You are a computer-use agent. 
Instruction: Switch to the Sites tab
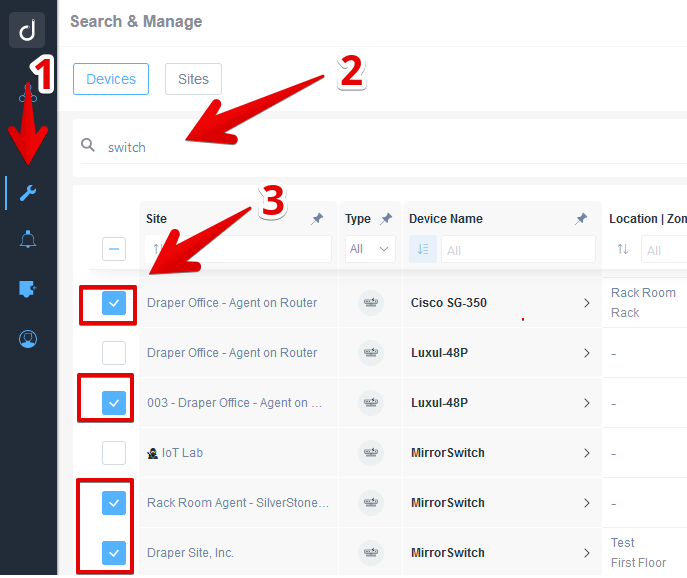193,79
